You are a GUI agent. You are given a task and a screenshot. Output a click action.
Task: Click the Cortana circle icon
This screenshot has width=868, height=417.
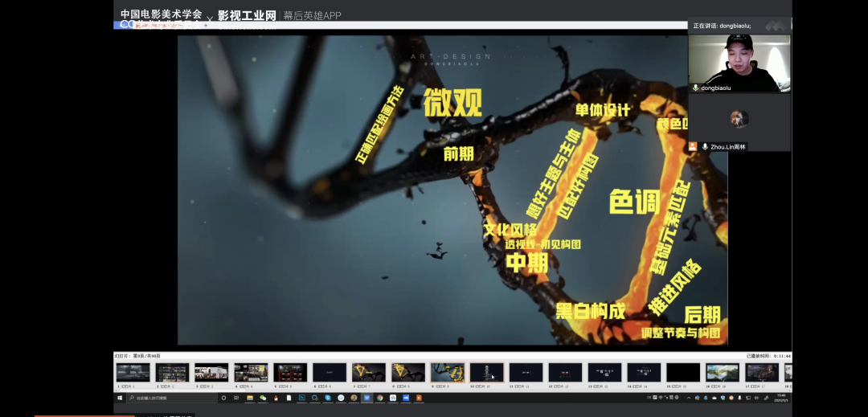tap(223, 398)
